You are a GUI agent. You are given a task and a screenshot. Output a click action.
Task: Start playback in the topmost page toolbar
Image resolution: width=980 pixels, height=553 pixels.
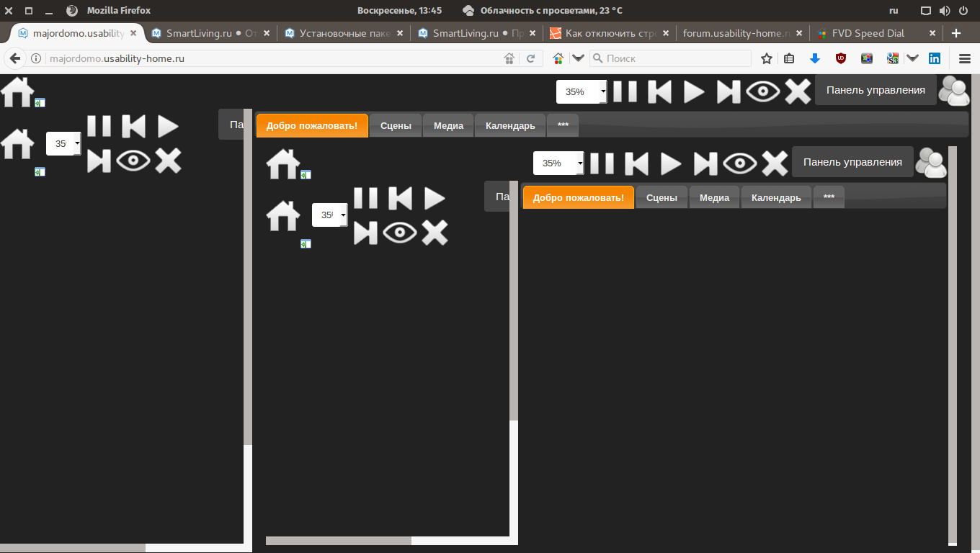pos(694,91)
